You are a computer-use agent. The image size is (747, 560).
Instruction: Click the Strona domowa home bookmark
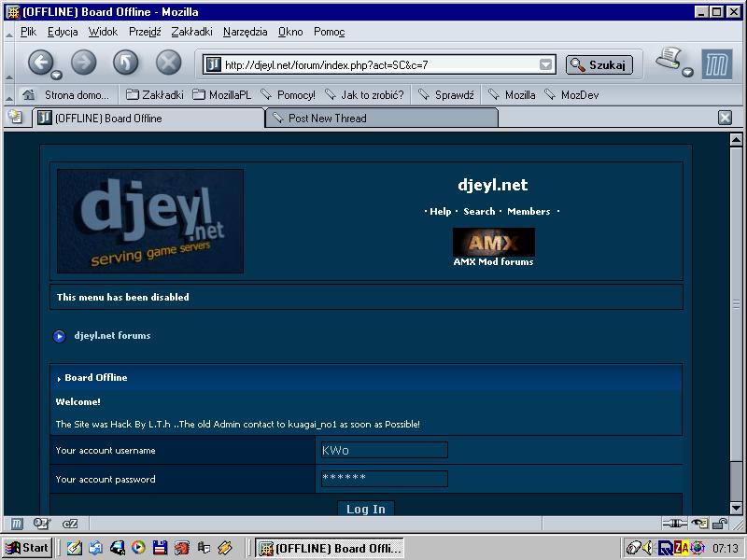(66, 95)
